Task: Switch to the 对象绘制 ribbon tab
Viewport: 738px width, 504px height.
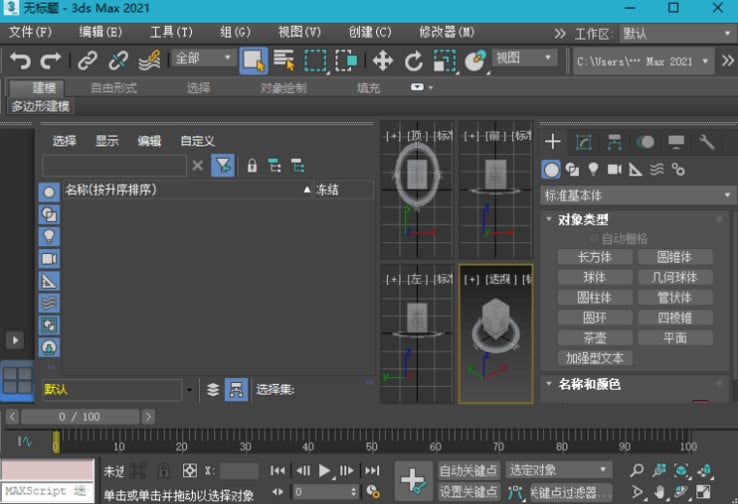Action: [283, 88]
